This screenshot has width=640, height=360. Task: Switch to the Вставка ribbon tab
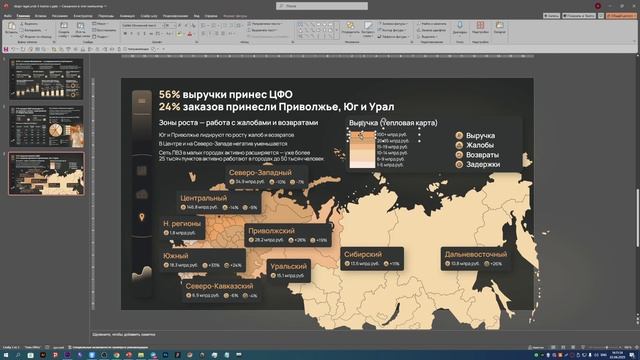40,16
